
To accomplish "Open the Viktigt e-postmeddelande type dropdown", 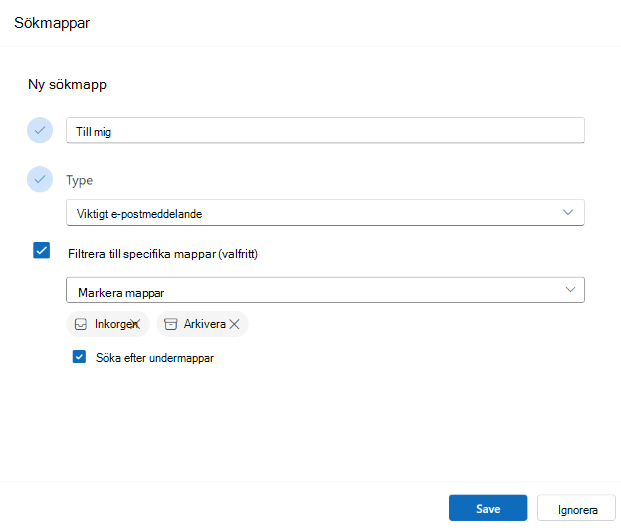I will 325,213.
